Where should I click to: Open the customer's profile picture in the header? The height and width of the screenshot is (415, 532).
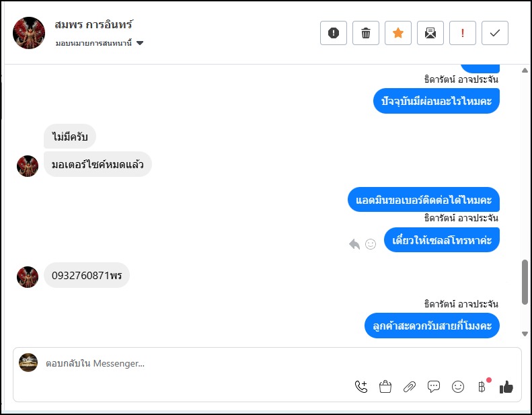pyautogui.click(x=29, y=33)
